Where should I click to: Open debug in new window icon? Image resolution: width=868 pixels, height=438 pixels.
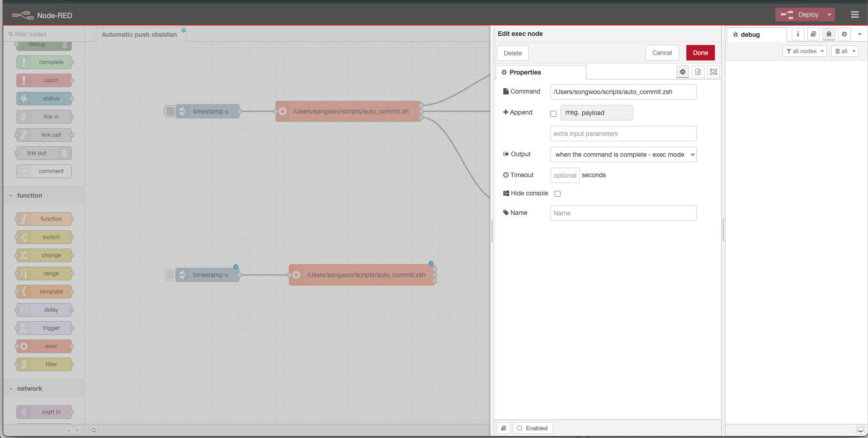click(860, 430)
